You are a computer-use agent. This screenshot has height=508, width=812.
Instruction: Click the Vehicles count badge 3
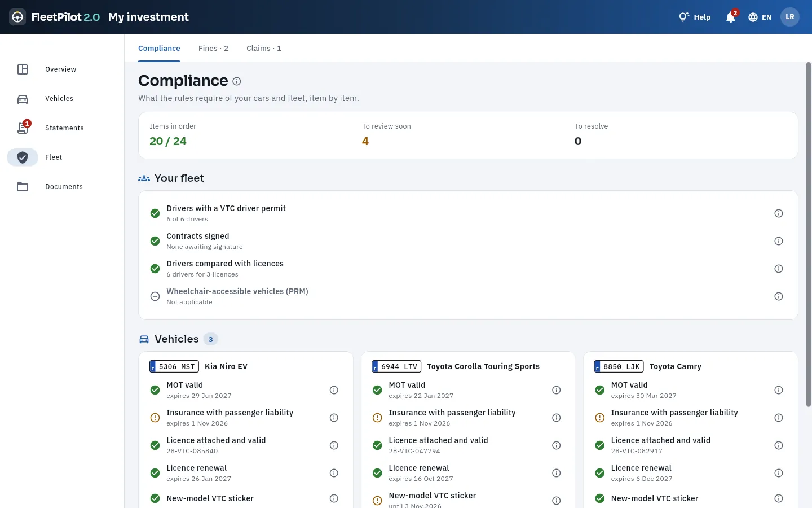tap(211, 339)
